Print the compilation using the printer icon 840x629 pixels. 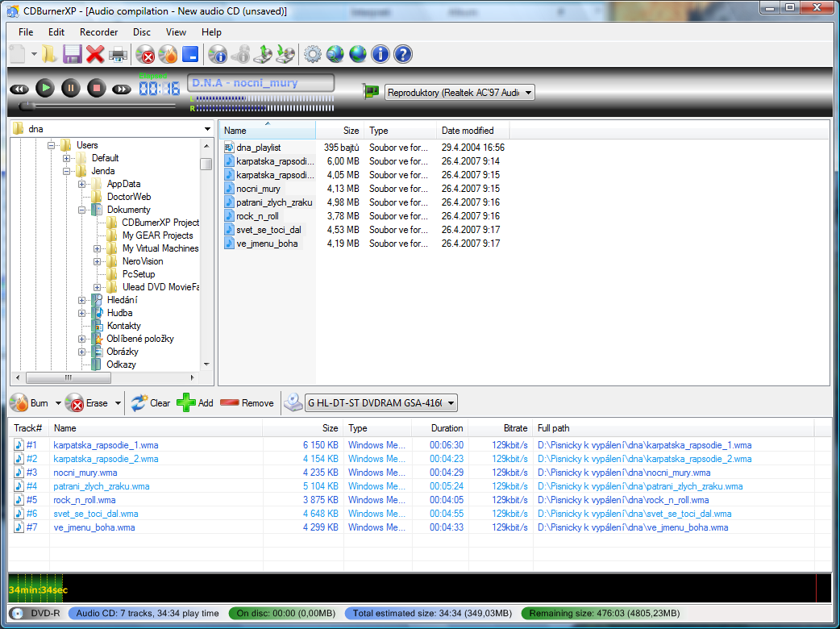coord(119,54)
